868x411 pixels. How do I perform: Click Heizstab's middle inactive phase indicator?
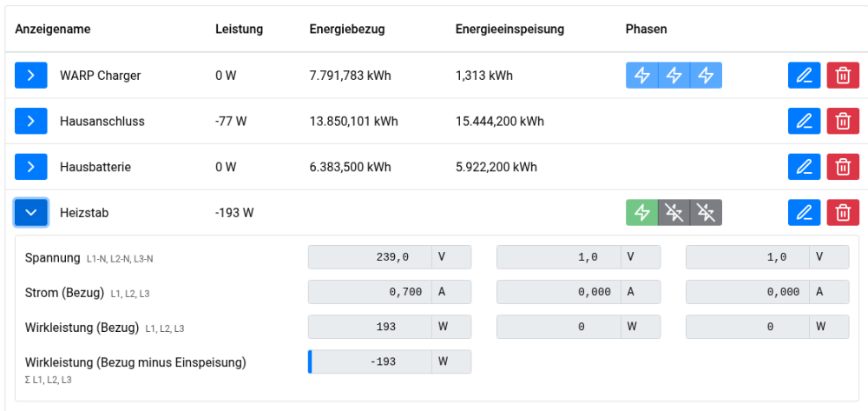click(x=674, y=212)
